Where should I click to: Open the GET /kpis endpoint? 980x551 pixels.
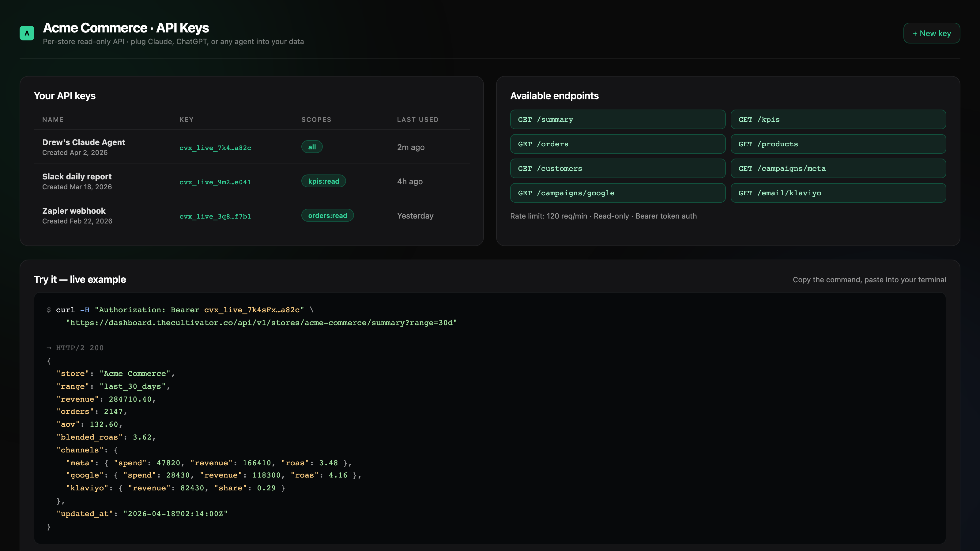point(839,119)
